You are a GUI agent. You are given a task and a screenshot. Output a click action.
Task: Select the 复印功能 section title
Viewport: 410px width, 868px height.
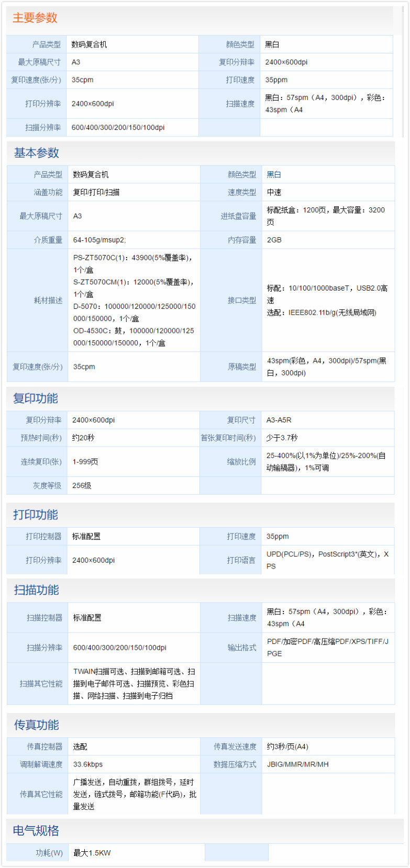point(35,398)
